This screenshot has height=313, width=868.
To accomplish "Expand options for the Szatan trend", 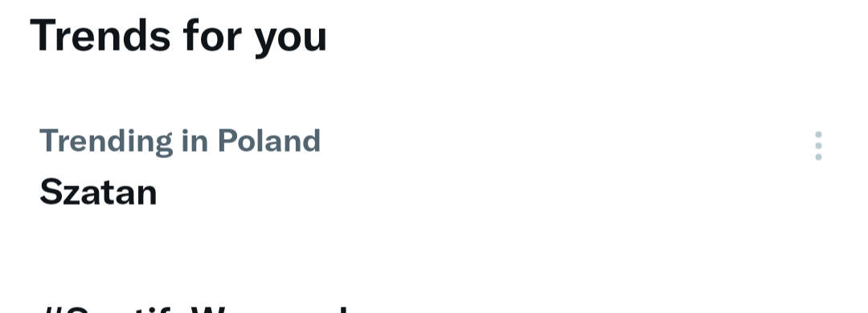I will click(818, 146).
